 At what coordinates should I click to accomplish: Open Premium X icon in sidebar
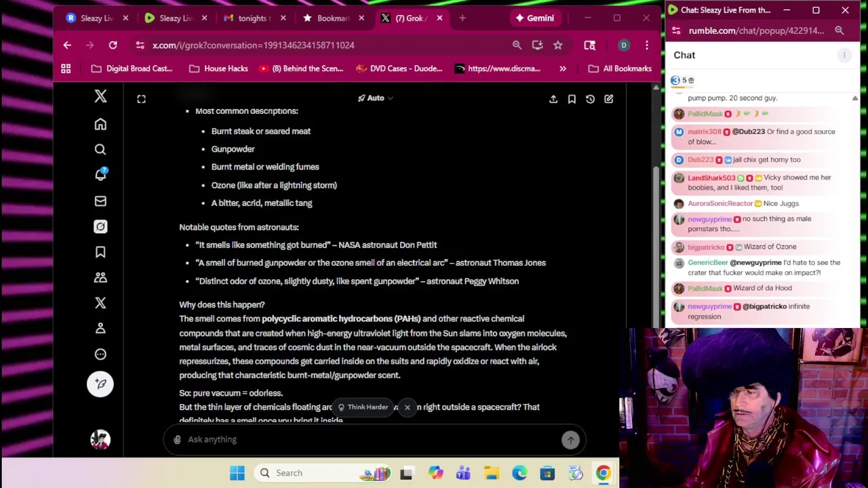click(x=100, y=303)
